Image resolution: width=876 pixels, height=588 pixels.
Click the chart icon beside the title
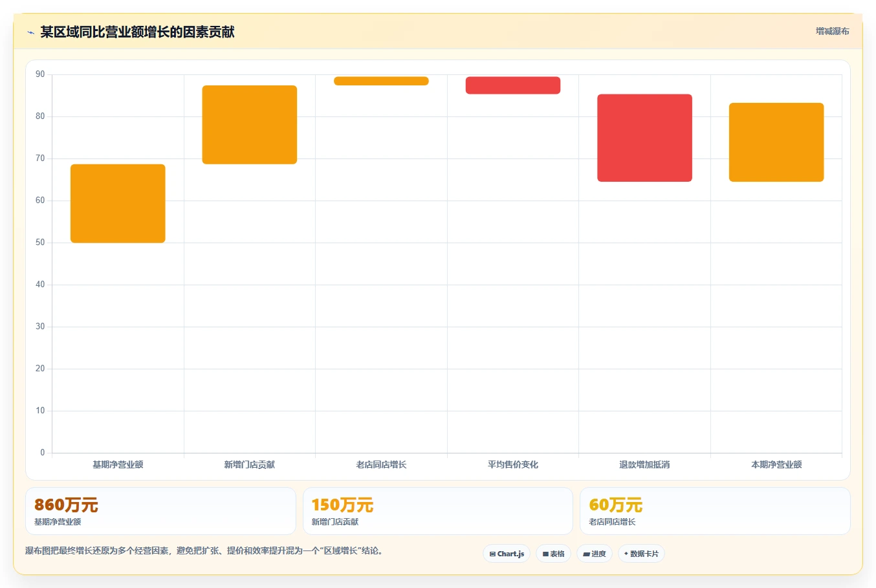point(30,32)
